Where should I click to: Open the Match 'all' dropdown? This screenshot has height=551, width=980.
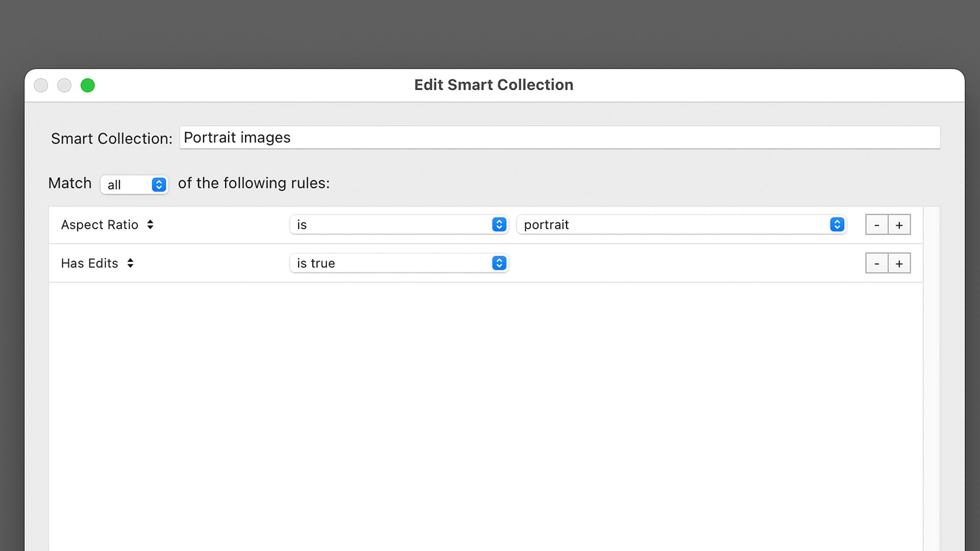point(134,185)
